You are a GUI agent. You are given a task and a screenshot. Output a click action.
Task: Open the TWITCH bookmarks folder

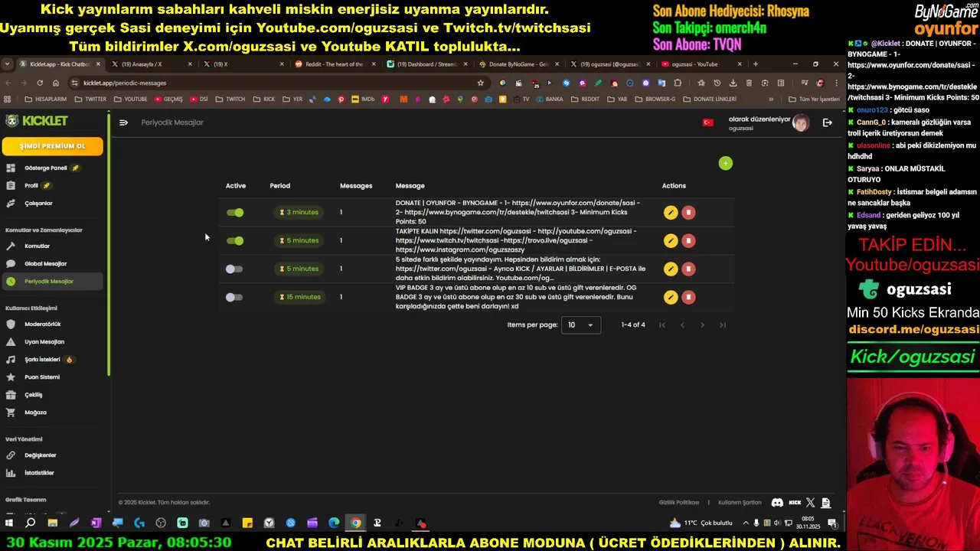click(230, 99)
